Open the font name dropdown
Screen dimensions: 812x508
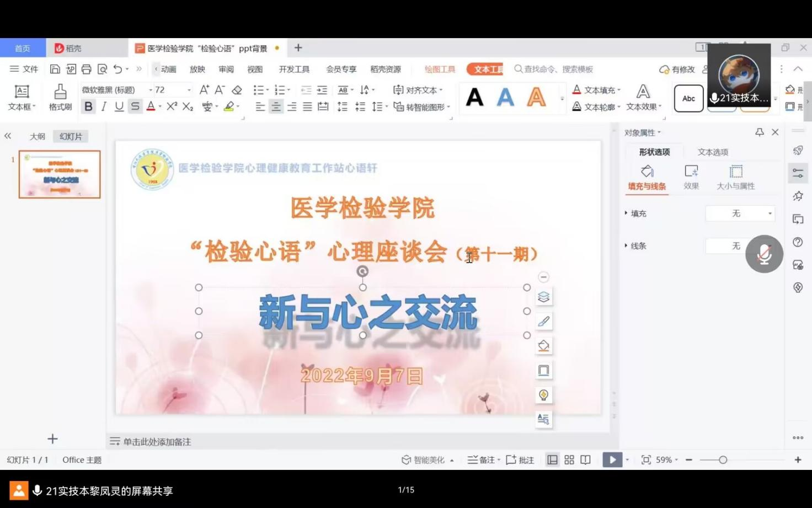pyautogui.click(x=150, y=90)
